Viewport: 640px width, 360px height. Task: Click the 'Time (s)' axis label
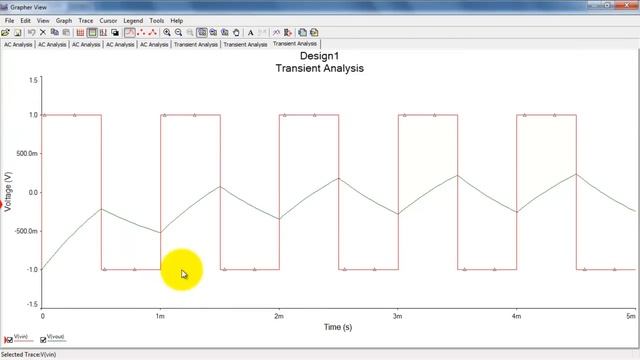coord(338,327)
